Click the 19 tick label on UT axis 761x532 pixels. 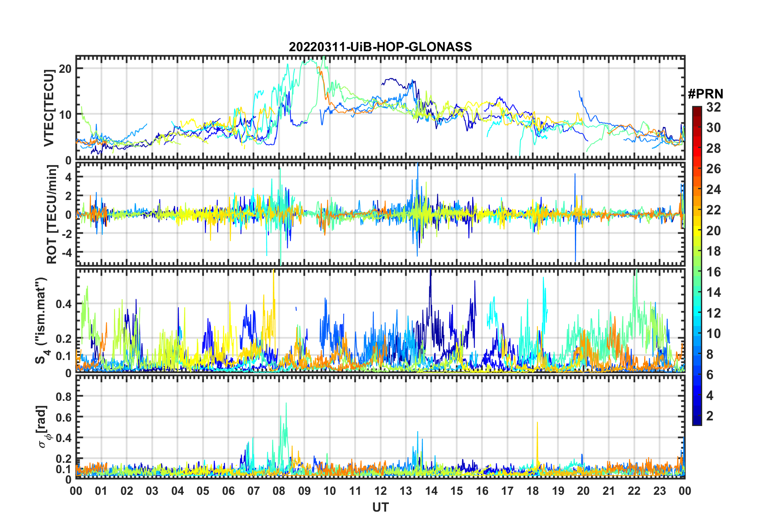[558, 491]
